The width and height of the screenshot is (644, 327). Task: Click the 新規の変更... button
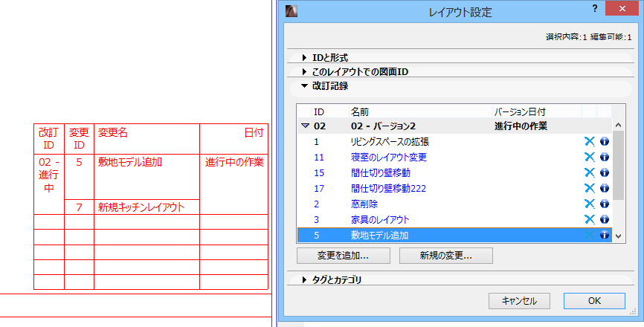coord(446,256)
